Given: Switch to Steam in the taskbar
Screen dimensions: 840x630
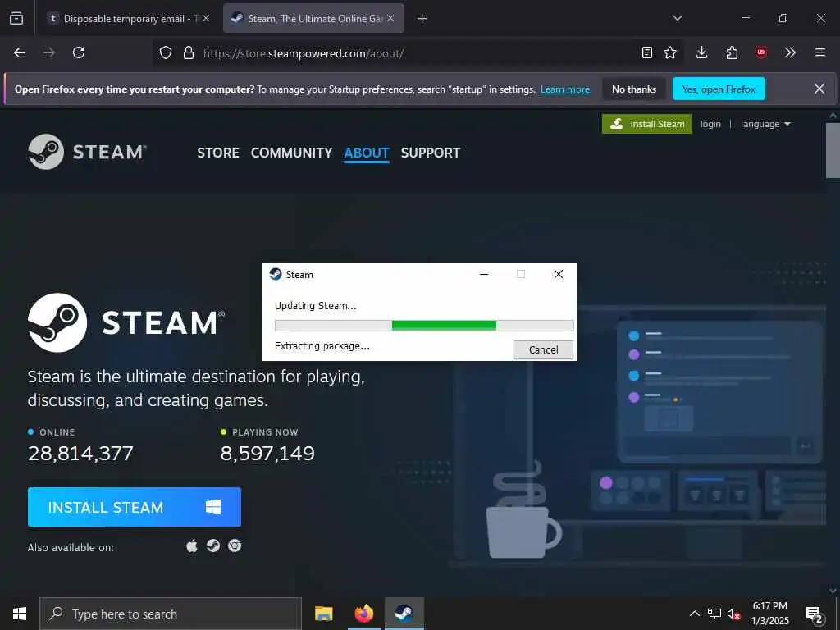Looking at the screenshot, I should [404, 614].
